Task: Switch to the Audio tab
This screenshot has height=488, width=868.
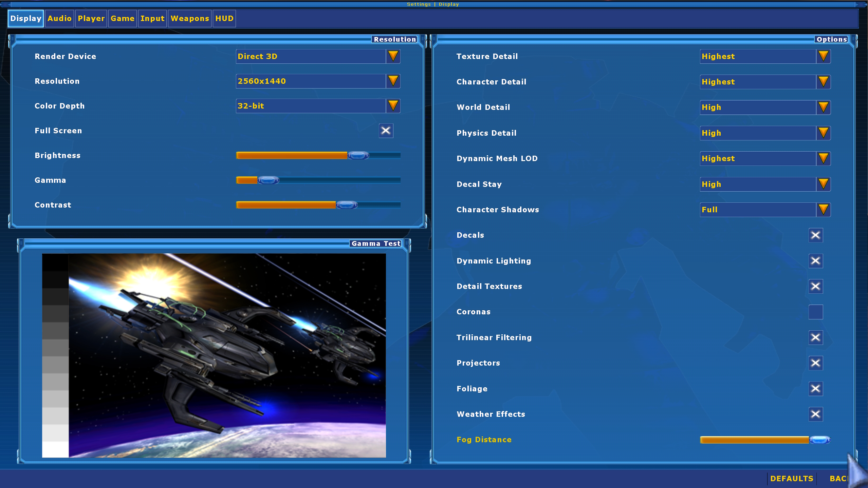Action: (x=59, y=18)
